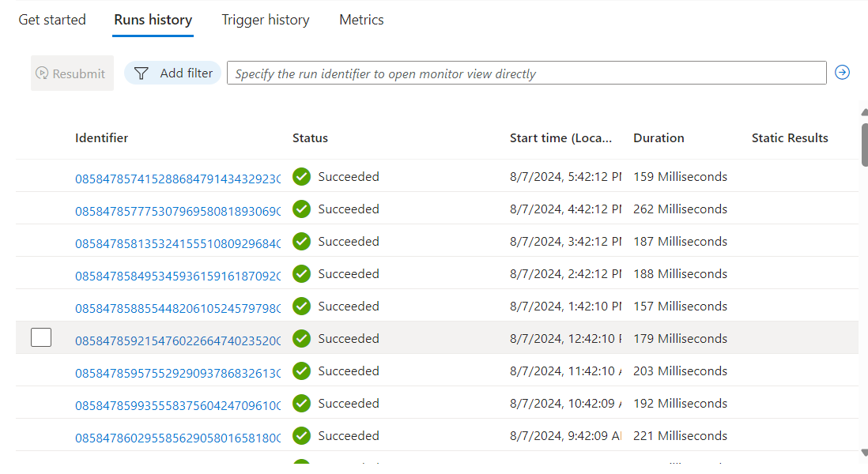This screenshot has height=474, width=868.
Task: Click the Add filter button
Action: click(x=172, y=73)
